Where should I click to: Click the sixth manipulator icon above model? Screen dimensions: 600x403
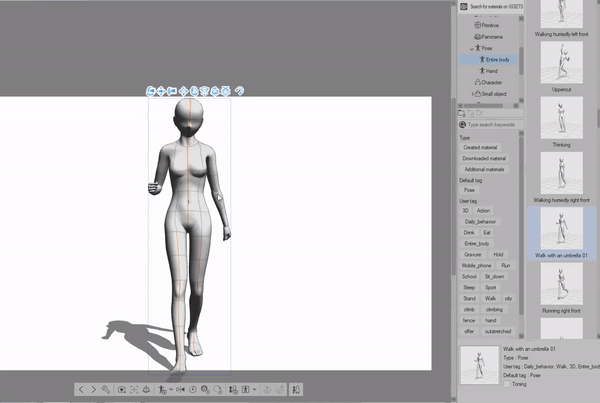[205, 91]
